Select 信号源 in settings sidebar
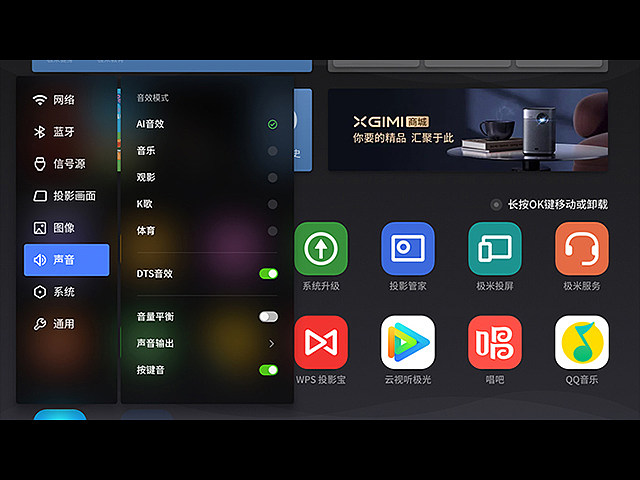Viewport: 640px width, 480px height. pos(67,164)
